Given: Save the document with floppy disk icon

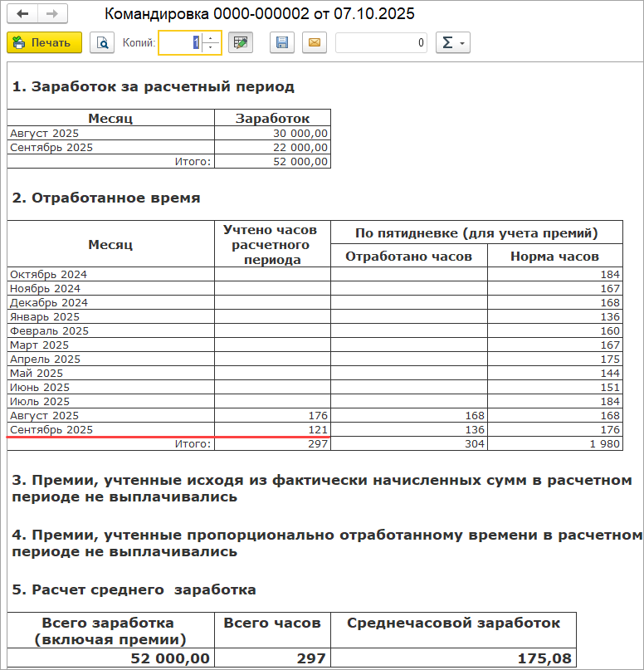Looking at the screenshot, I should pyautogui.click(x=282, y=42).
